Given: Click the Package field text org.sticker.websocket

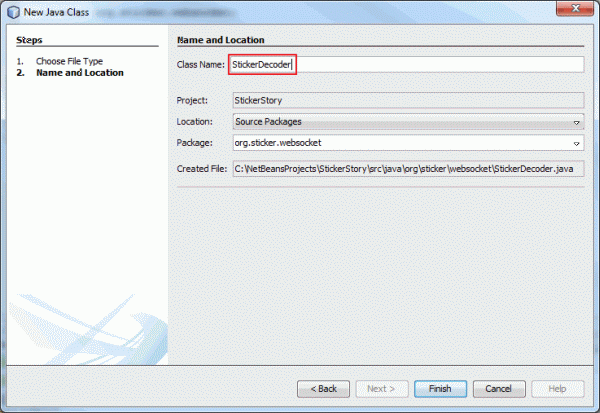Looking at the screenshot, I should (x=278, y=143).
